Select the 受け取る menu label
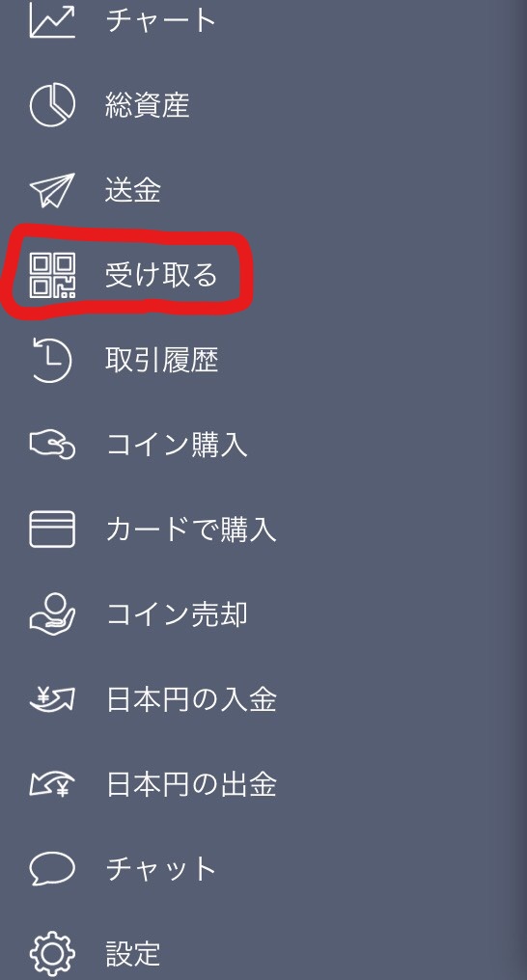Image resolution: width=527 pixels, height=980 pixels. [x=161, y=276]
